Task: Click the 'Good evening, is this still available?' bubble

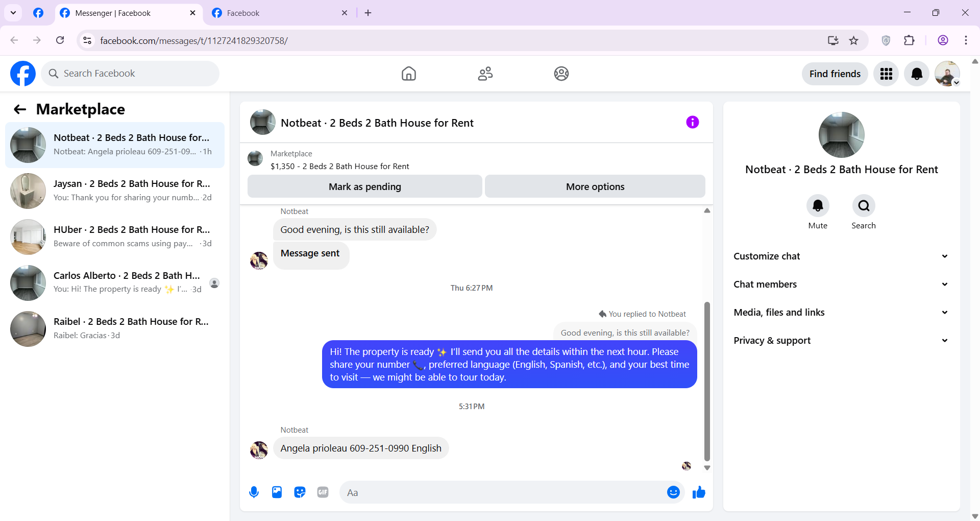Action: pos(355,229)
